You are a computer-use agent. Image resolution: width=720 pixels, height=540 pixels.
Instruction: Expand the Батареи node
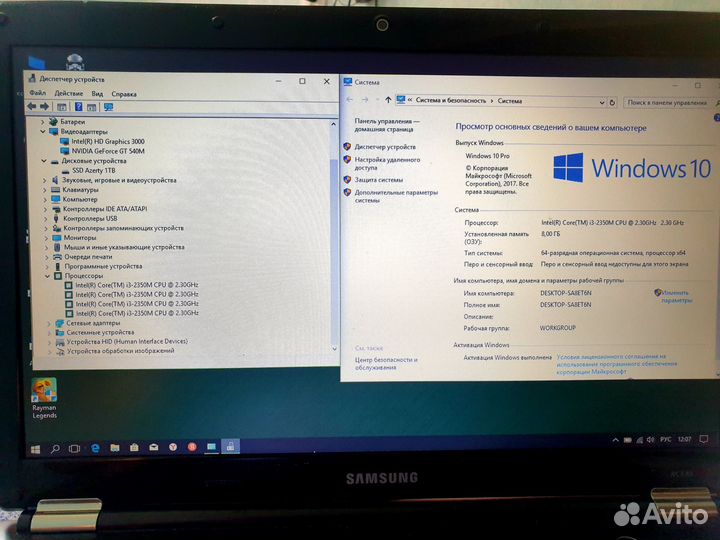pyautogui.click(x=42, y=122)
